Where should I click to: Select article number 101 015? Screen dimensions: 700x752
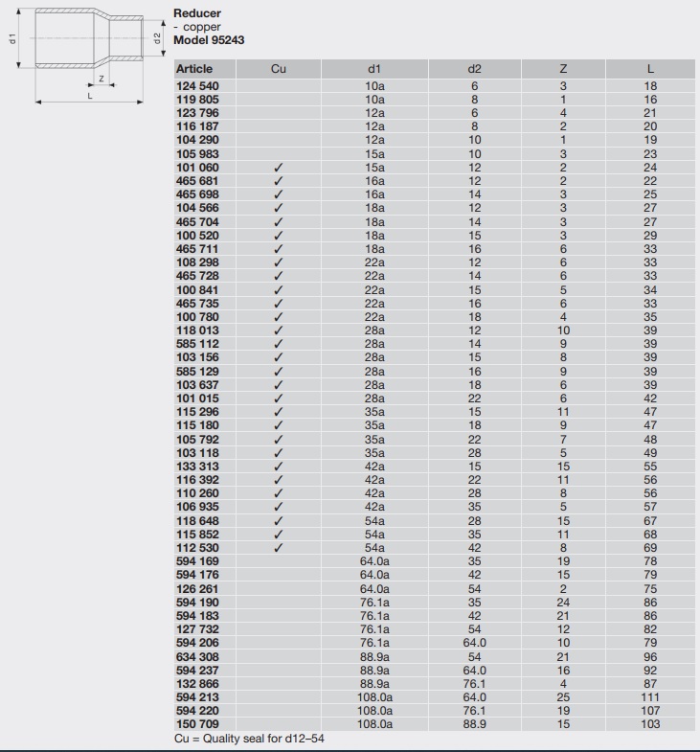197,399
